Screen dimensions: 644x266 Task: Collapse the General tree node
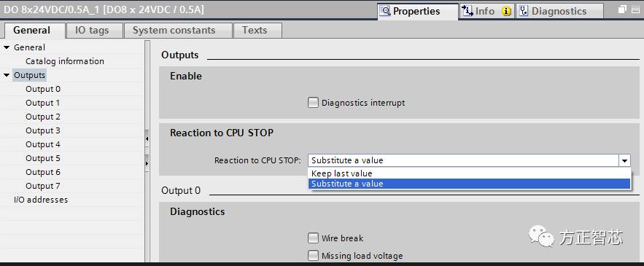[6, 47]
